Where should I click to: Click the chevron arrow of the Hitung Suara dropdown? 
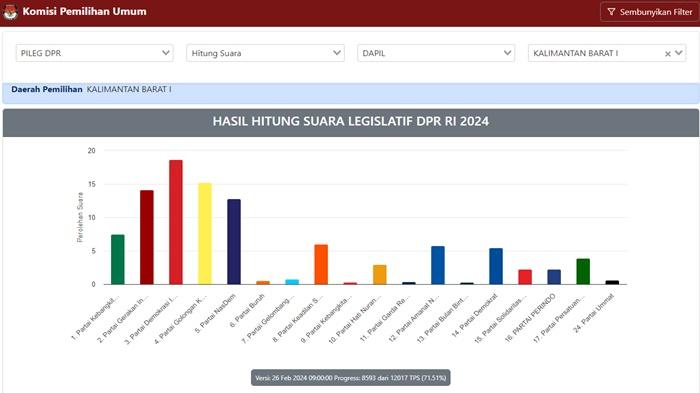(x=337, y=53)
